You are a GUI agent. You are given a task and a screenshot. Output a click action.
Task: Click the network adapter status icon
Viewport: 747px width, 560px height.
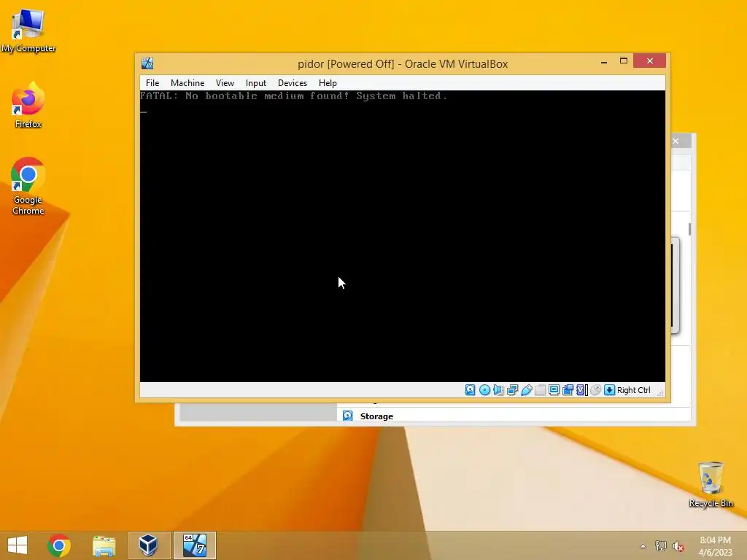(x=513, y=390)
